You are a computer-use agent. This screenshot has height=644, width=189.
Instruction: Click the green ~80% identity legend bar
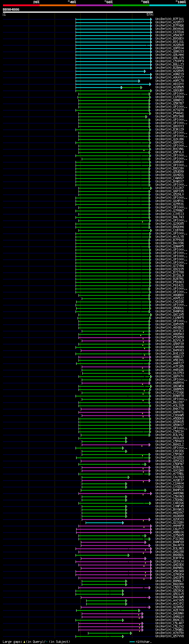131,5
